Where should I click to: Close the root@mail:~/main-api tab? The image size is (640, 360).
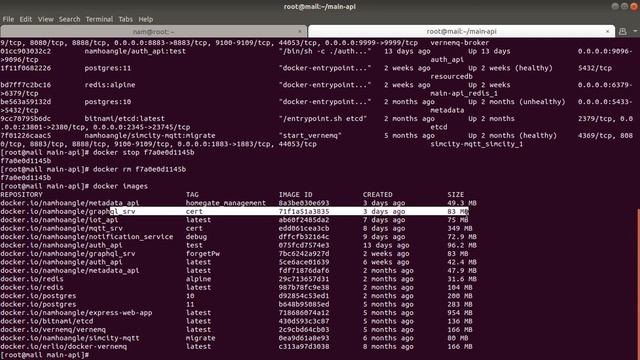(x=607, y=31)
